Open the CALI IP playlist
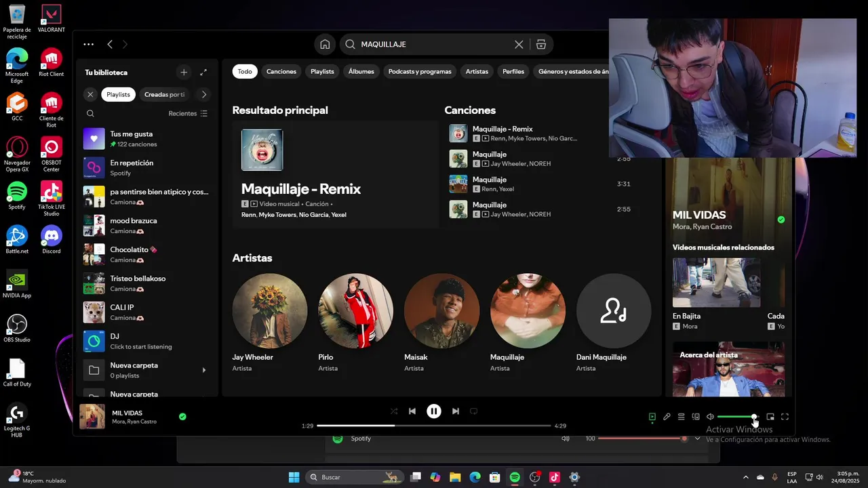 [147, 312]
